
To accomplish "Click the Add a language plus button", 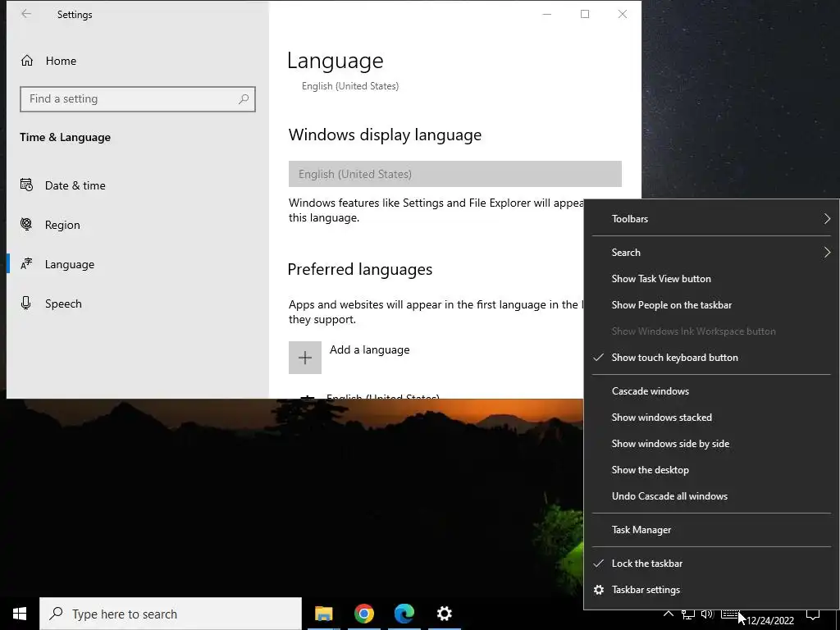I will pyautogui.click(x=305, y=358).
